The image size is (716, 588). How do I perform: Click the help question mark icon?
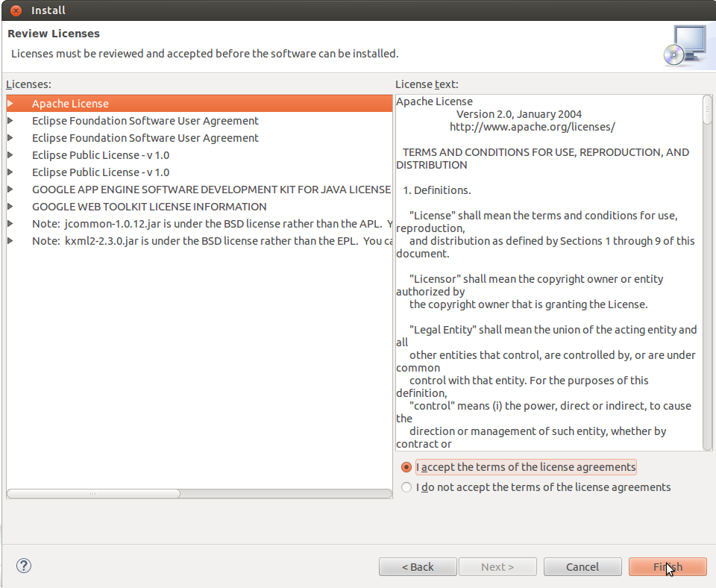pos(23,566)
